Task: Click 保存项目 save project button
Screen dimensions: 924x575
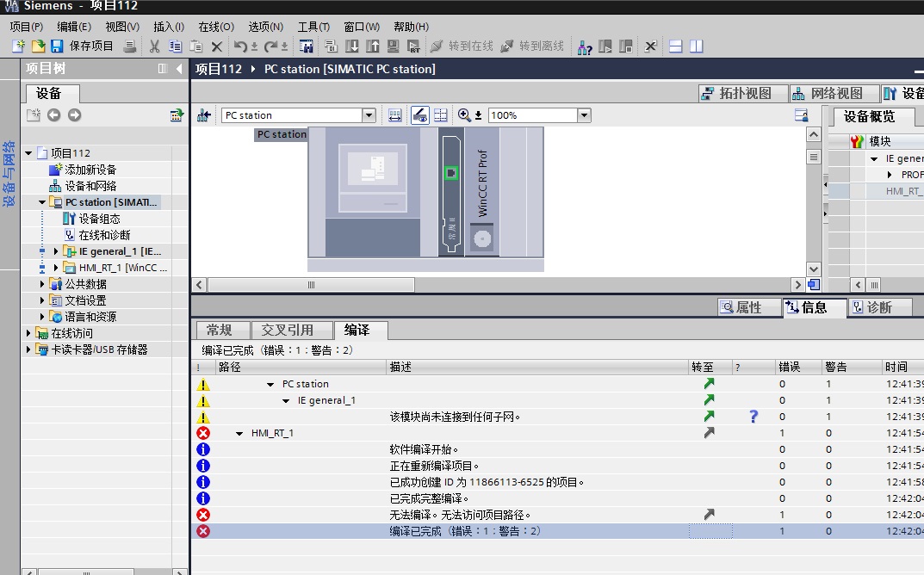Action: 90,46
